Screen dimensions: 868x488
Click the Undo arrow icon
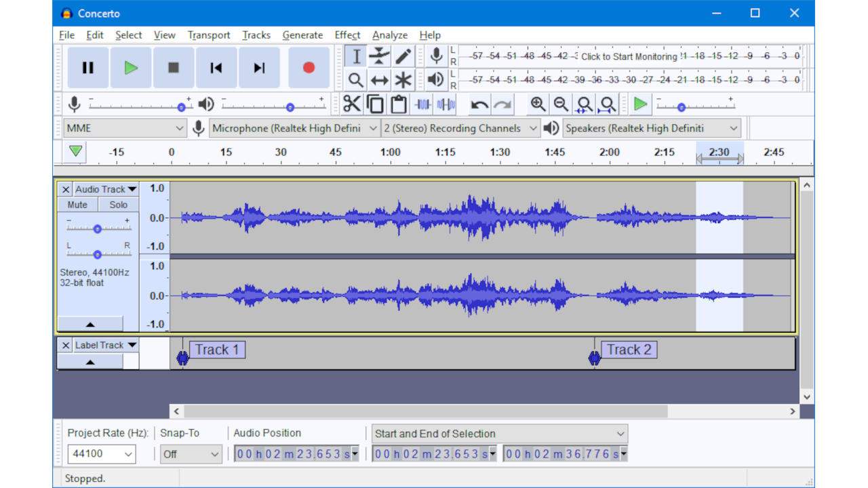point(479,104)
